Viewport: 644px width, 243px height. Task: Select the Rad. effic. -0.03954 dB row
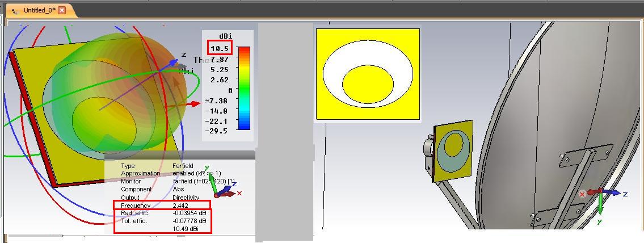[163, 213]
